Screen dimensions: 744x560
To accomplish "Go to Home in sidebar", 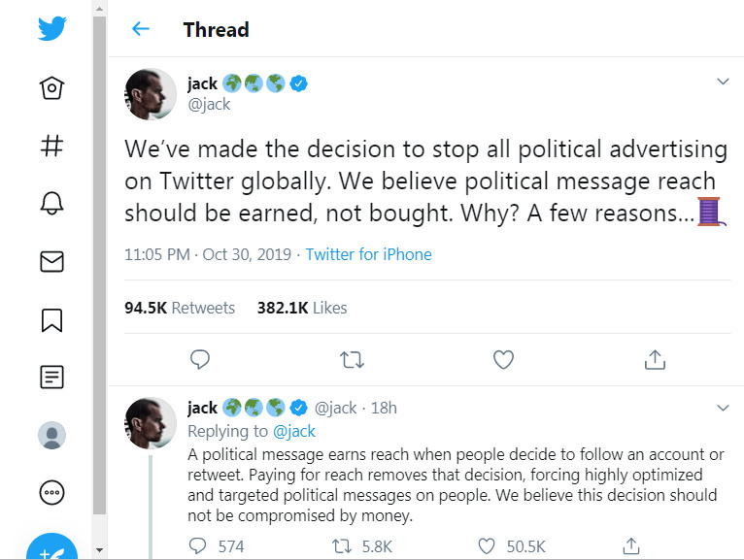I will [51, 88].
